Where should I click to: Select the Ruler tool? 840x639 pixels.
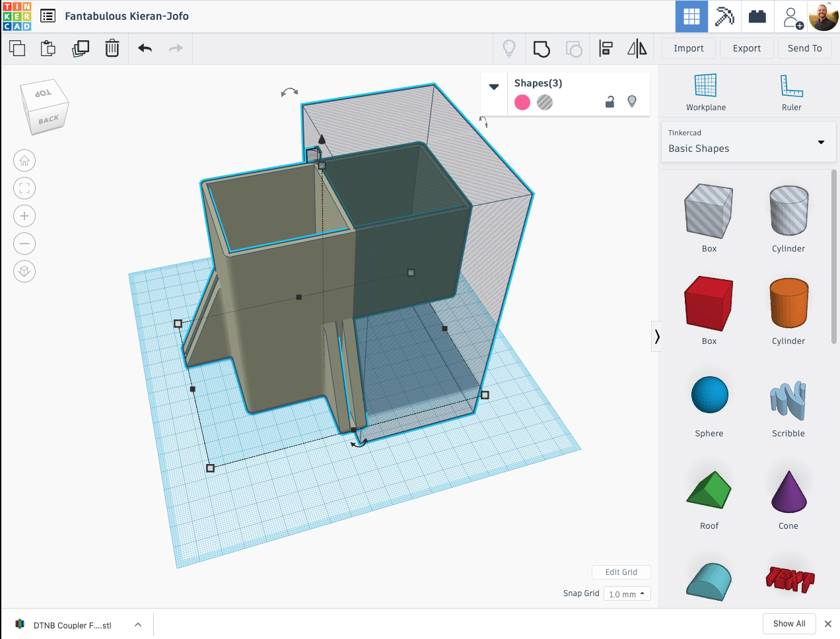coord(791,92)
